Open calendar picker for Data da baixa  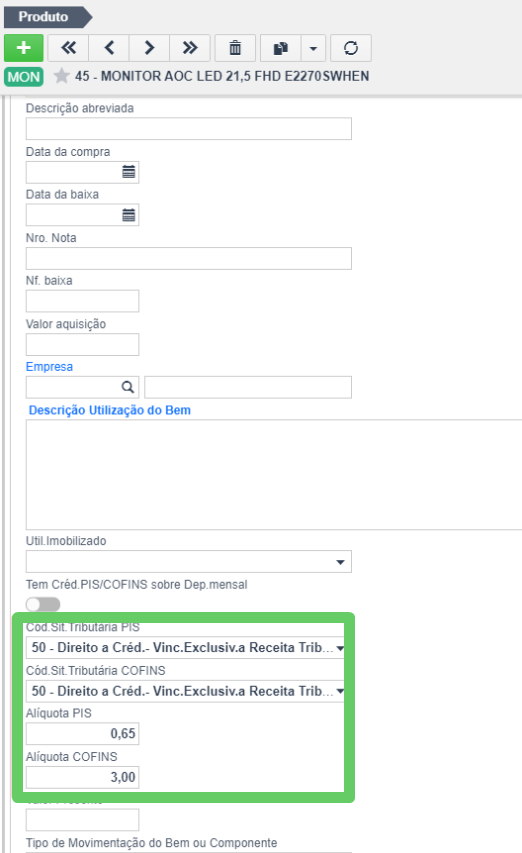pos(129,215)
